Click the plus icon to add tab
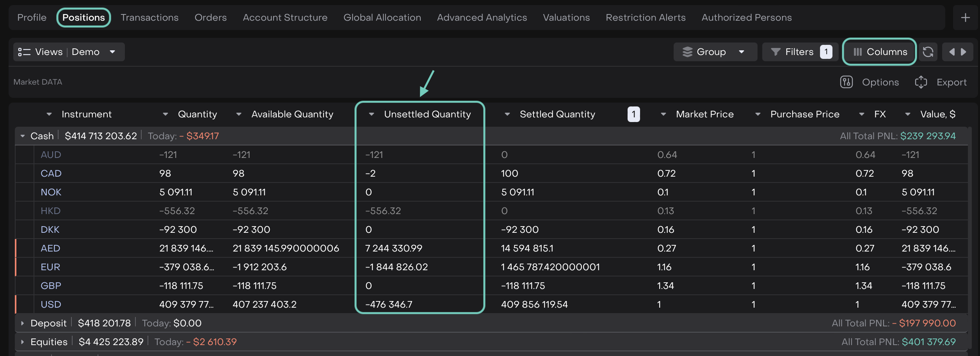Viewport: 980px width, 356px height. click(x=965, y=18)
